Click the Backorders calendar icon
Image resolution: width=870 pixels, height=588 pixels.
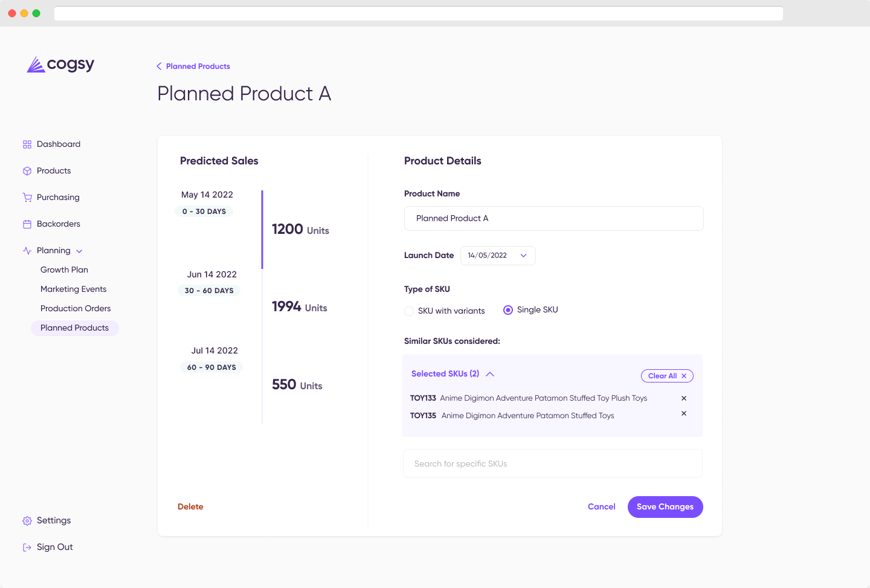point(27,224)
